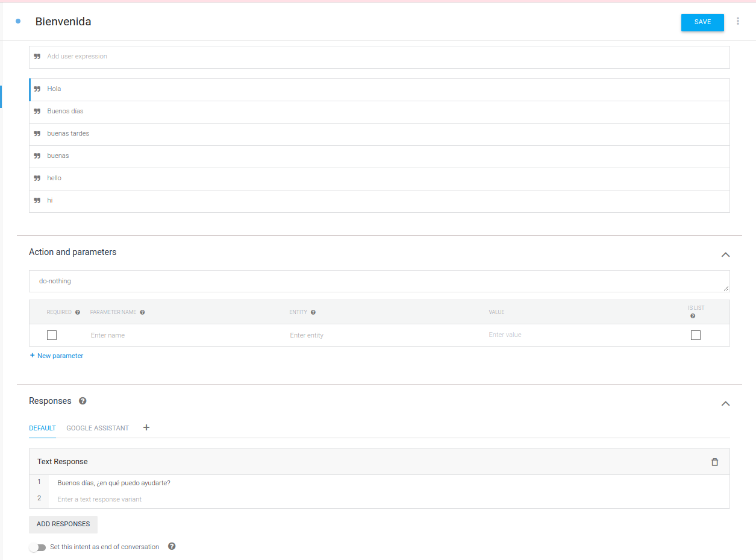Click the New parameter link
This screenshot has width=756, height=560.
(57, 356)
